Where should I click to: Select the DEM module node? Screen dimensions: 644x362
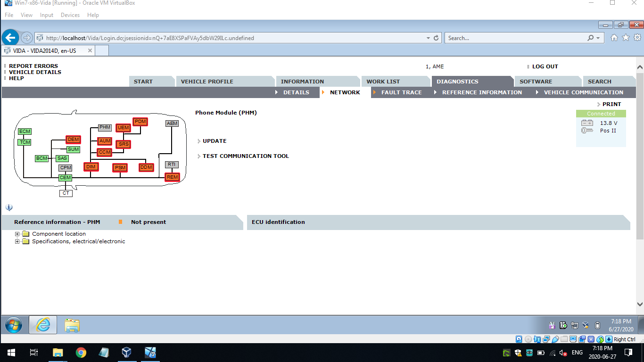click(x=73, y=140)
